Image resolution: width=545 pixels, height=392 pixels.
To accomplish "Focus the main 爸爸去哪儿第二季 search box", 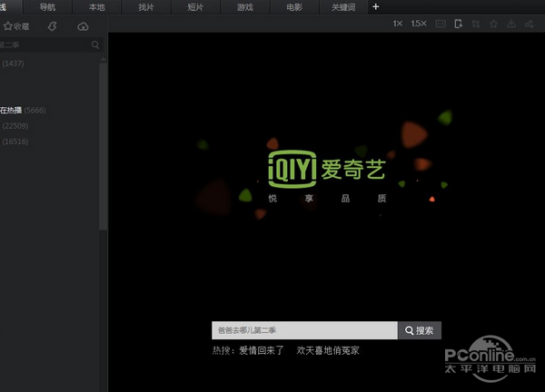I will [x=304, y=330].
